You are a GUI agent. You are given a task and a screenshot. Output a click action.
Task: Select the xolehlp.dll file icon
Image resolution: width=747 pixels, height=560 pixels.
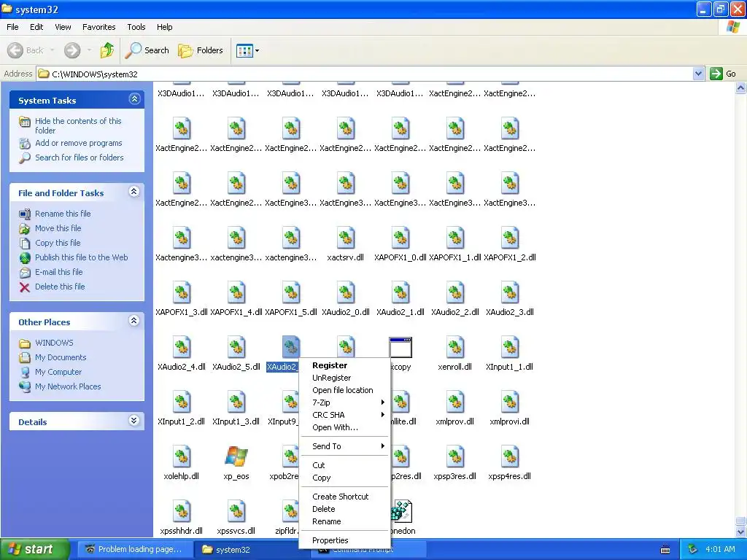click(x=182, y=456)
